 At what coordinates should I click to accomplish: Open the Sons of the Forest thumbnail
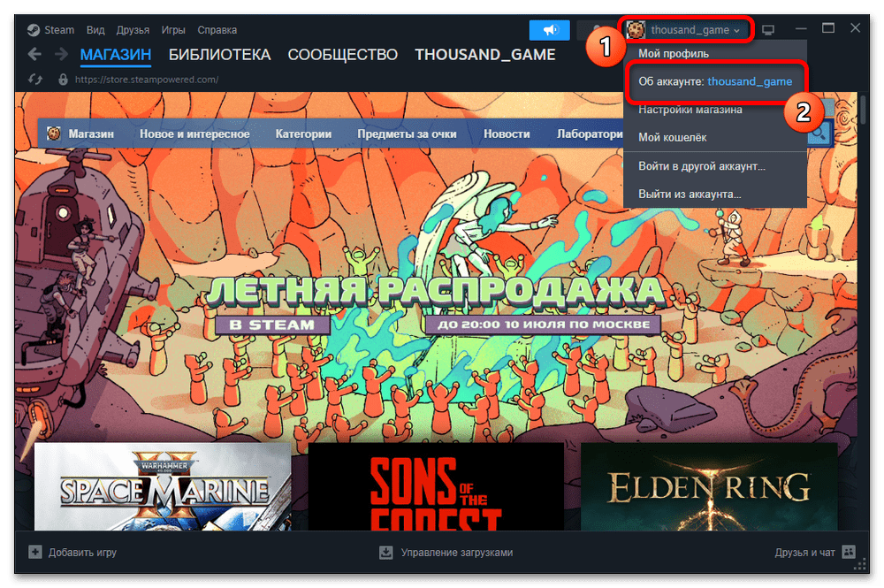pos(436,486)
